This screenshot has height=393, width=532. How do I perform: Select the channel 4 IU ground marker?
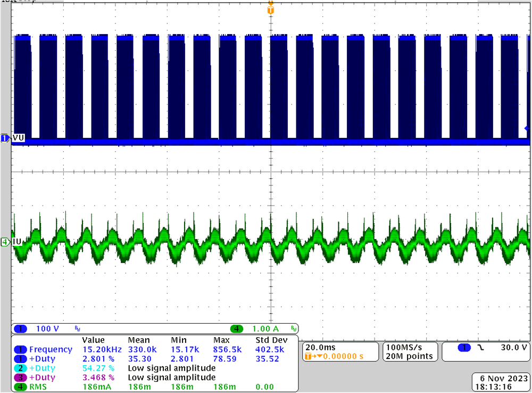pos(5,242)
